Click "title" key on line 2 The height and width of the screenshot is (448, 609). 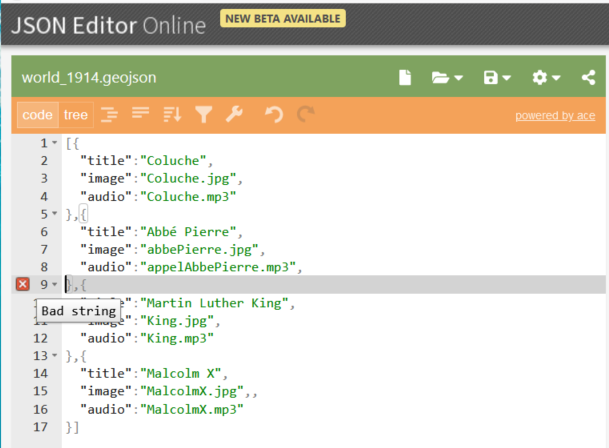pyautogui.click(x=106, y=161)
